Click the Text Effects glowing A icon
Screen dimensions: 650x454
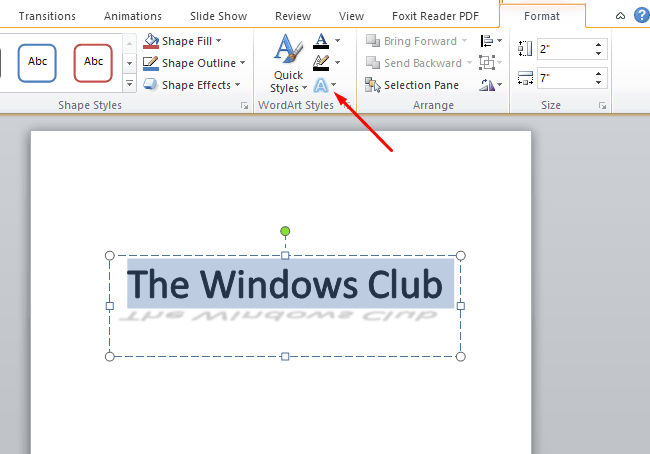pos(320,85)
